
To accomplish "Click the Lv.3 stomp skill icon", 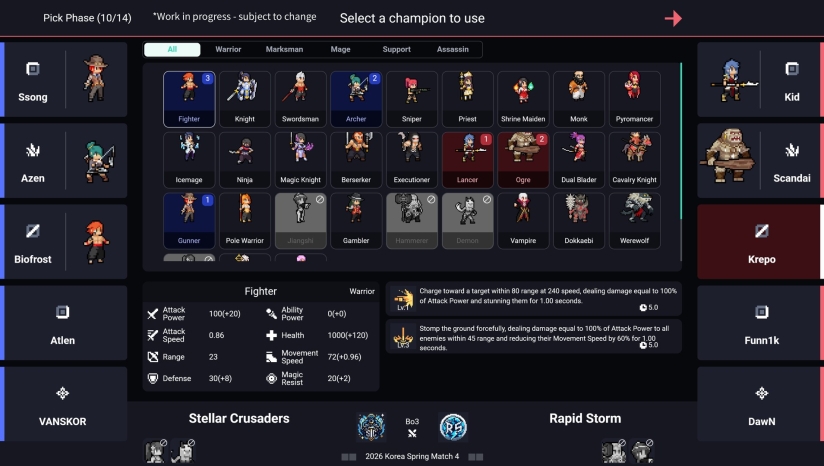I will 403,337.
